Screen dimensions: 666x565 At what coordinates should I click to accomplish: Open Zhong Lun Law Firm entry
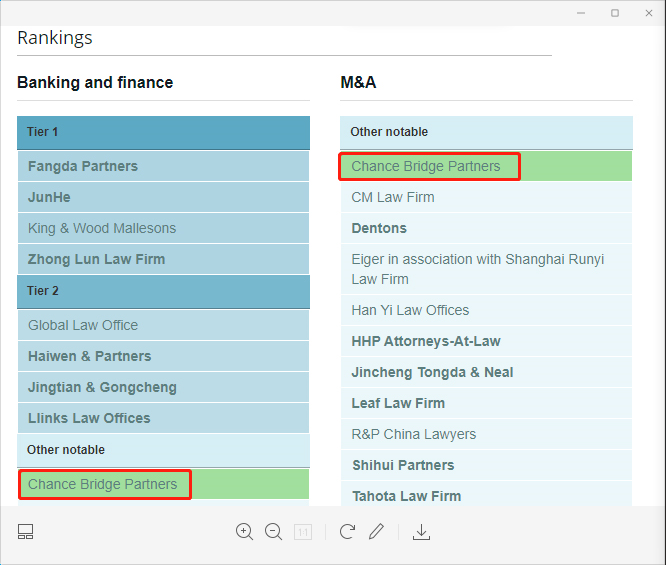pyautogui.click(x=96, y=259)
